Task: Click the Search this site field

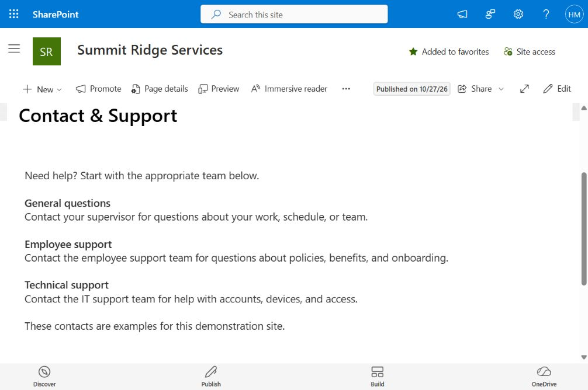Action: click(294, 14)
